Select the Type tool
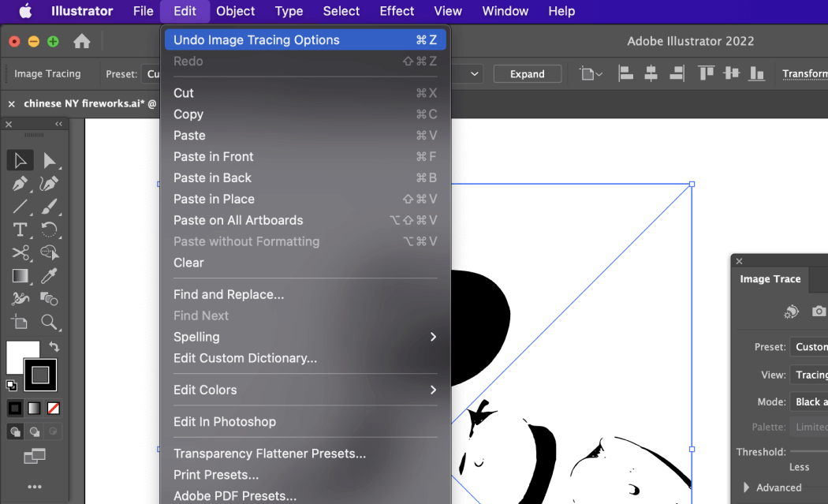 20,230
